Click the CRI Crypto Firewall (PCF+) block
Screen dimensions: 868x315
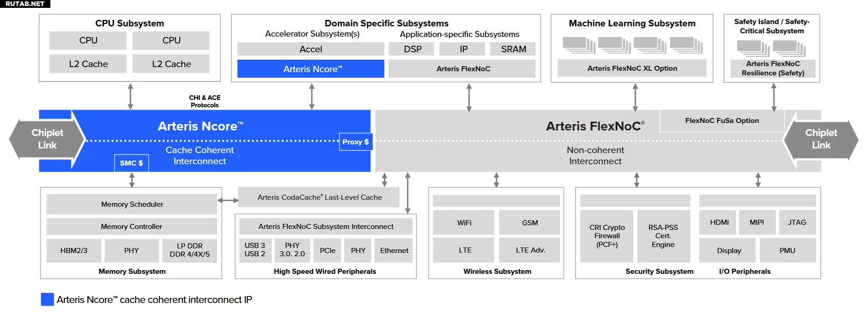pyautogui.click(x=607, y=236)
